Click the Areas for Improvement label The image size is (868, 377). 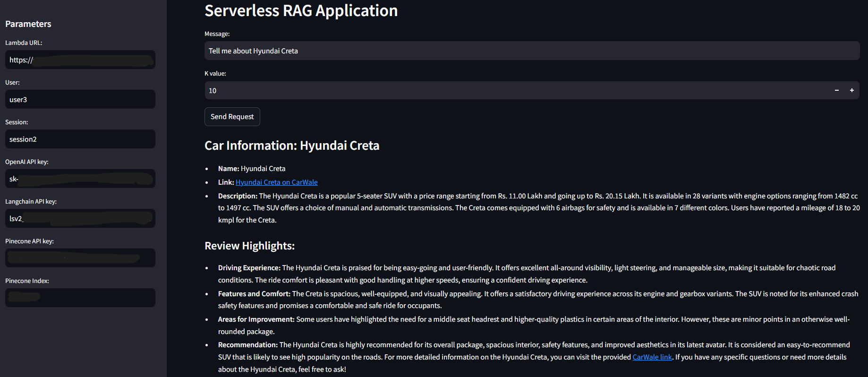click(256, 319)
